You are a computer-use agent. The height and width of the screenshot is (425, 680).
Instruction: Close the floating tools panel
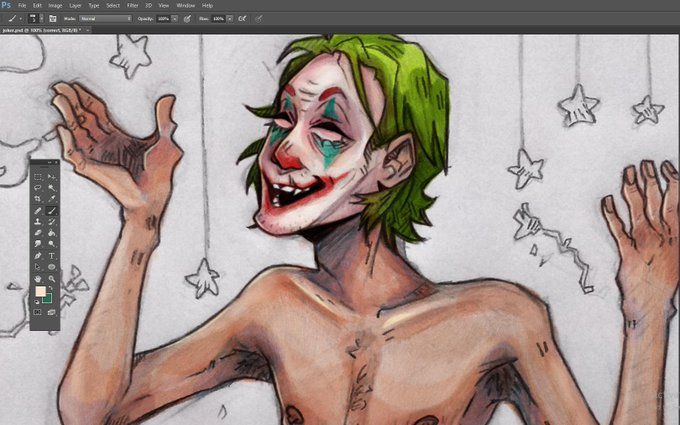point(56,162)
